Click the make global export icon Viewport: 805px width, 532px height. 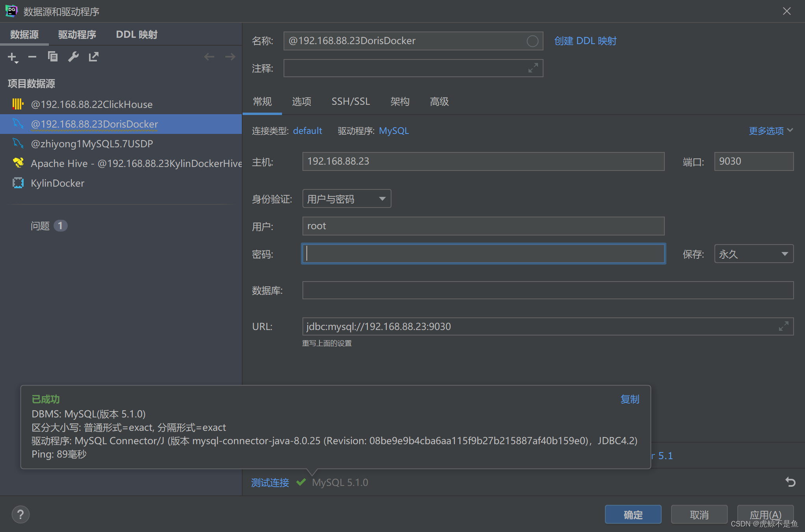click(94, 57)
